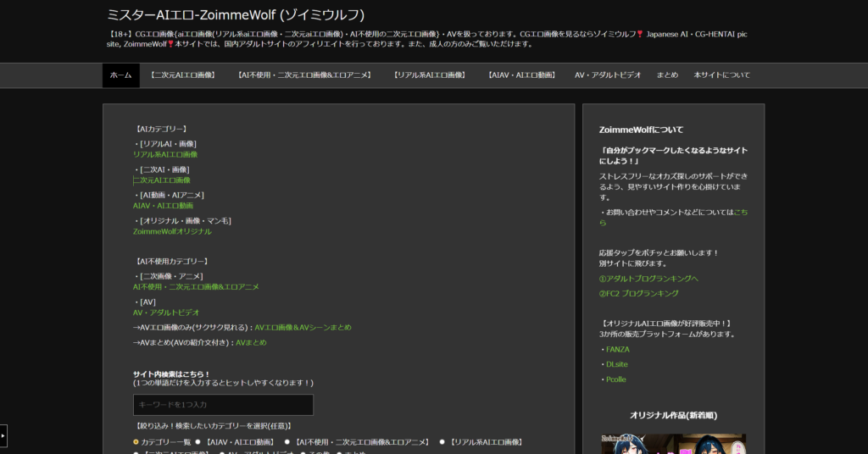Click the keyword search input field
Screen dimensions: 868x454
pyautogui.click(x=223, y=405)
